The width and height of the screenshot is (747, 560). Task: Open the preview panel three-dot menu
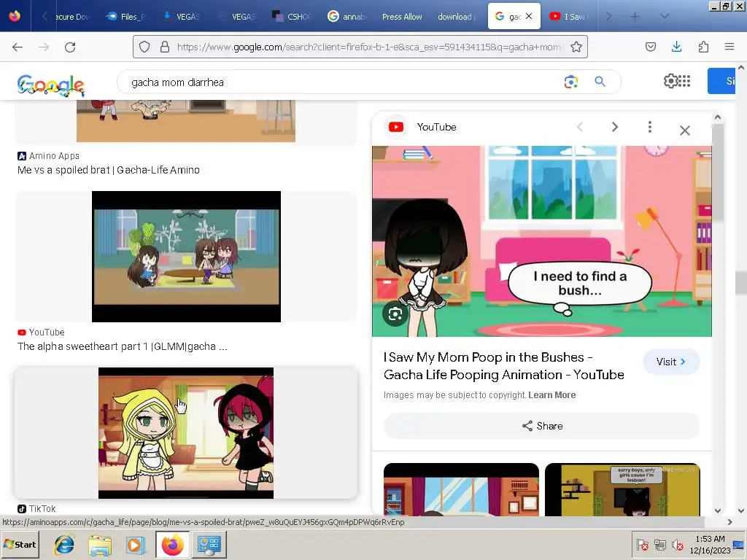click(x=650, y=127)
